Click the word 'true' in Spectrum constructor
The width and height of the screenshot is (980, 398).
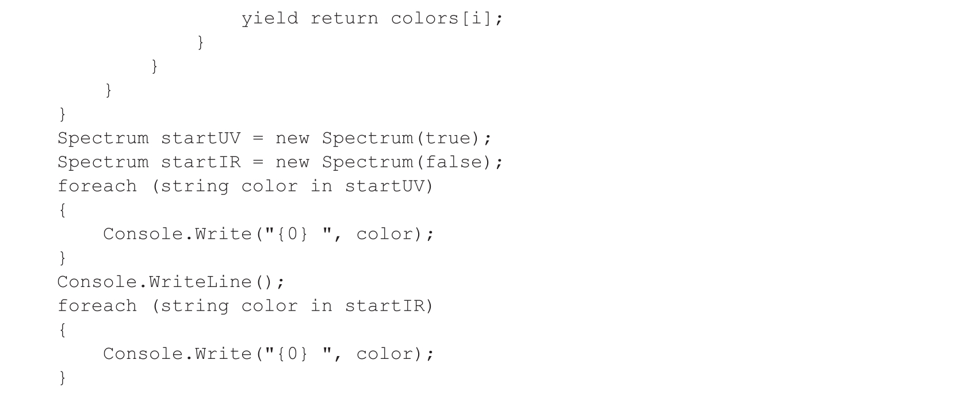447,139
